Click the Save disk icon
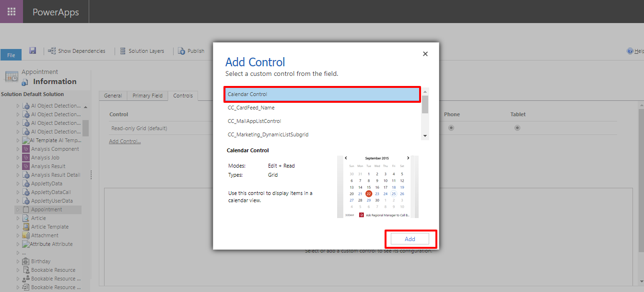The width and height of the screenshot is (644, 292). coord(33,50)
